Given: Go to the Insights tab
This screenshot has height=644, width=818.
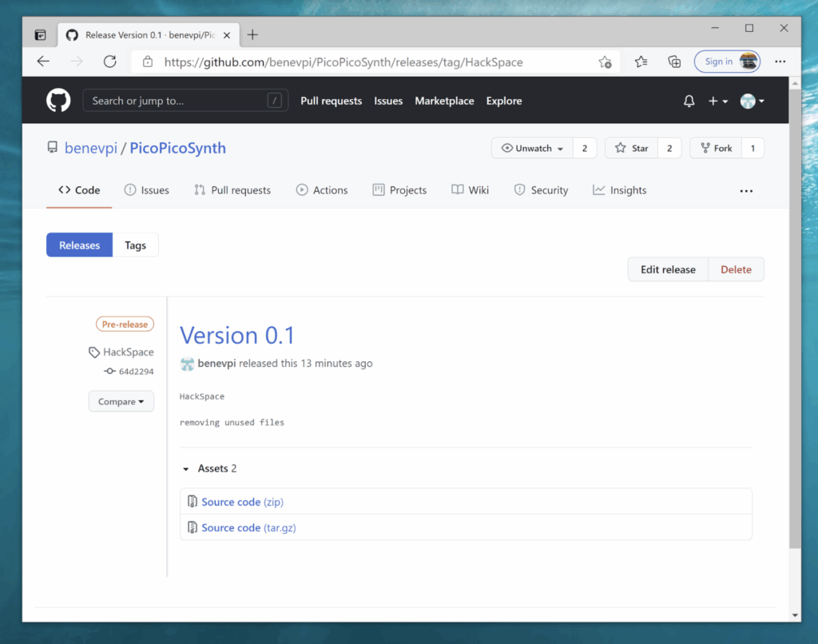Looking at the screenshot, I should (x=619, y=190).
